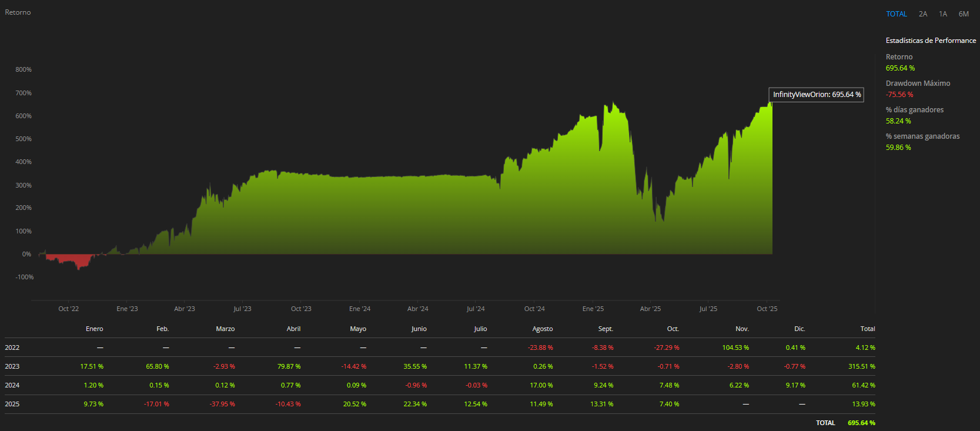This screenshot has height=431, width=980.
Task: Click the Oct '24 x-axis label
Action: (534, 309)
